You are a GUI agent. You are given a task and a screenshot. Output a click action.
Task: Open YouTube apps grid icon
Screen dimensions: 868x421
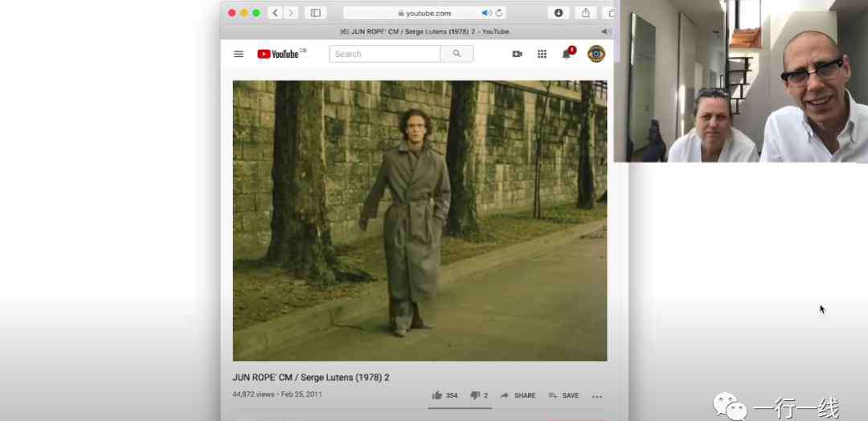(x=542, y=54)
